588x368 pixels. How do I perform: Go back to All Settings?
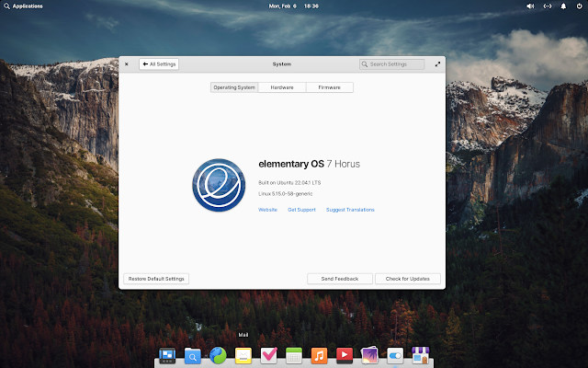pos(159,64)
